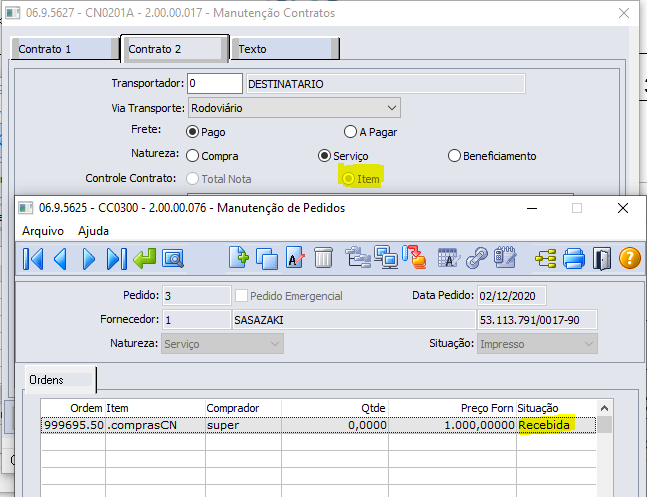Select Controle Contrato Item option

point(349,179)
